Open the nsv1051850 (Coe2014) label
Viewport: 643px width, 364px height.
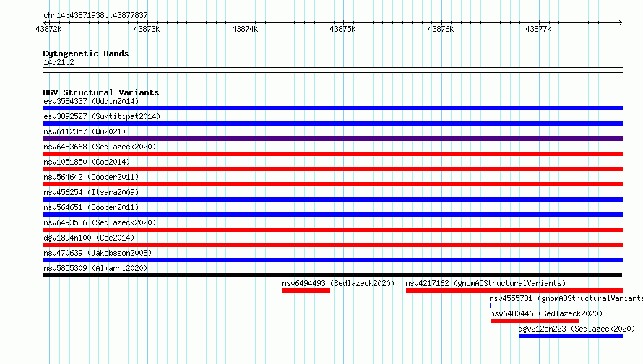pos(87,162)
